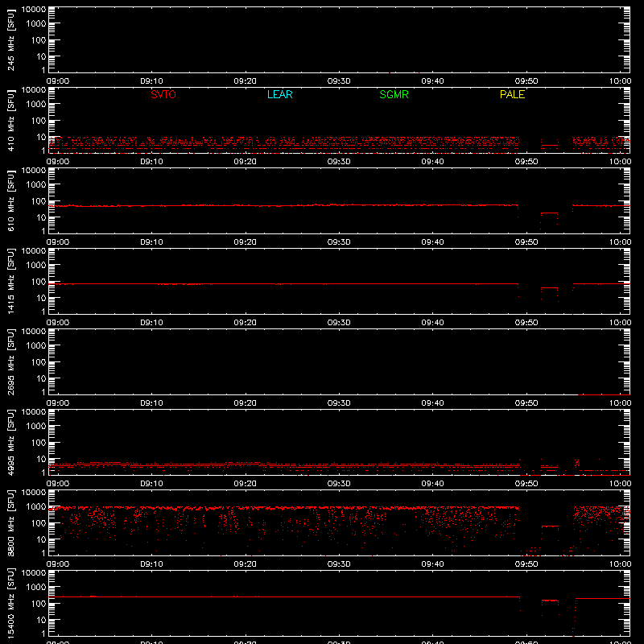Click 10:00 tick under 8800 MHz panel
The width and height of the screenshot is (644, 644).
pyautogui.click(x=620, y=564)
